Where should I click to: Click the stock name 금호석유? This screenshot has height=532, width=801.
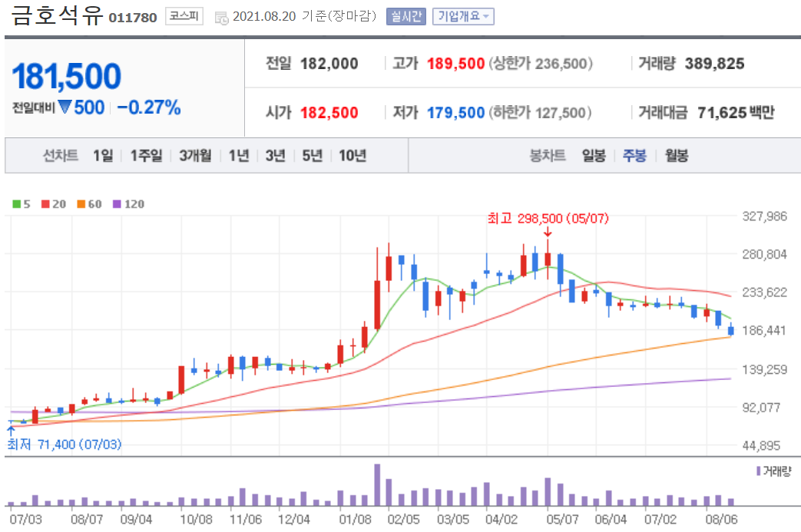tap(57, 15)
